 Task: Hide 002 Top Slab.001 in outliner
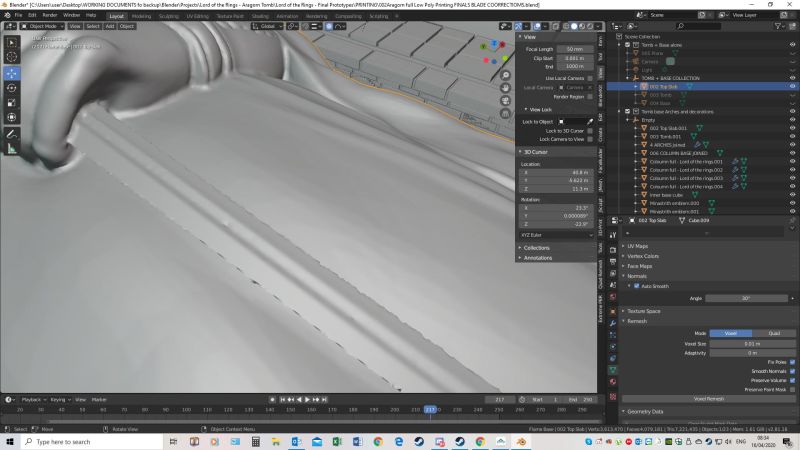792,128
